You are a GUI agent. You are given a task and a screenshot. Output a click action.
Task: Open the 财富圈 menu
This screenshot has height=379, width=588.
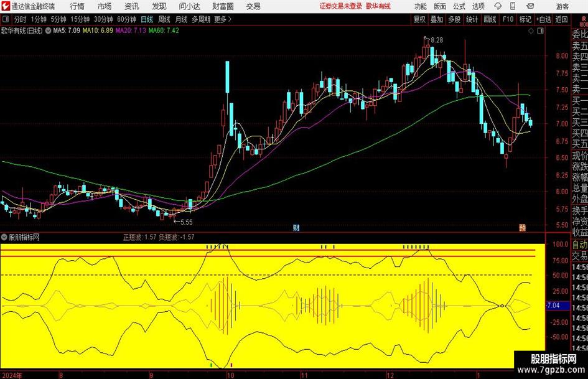point(223,6)
